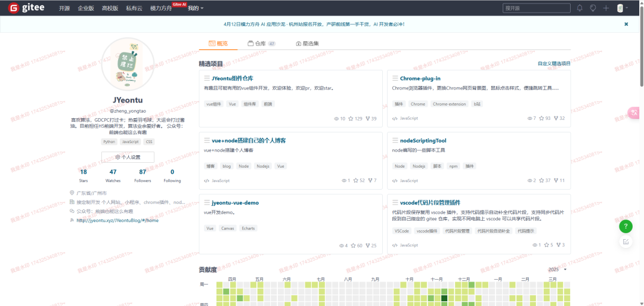Click the watch eye count on nodeScriptingTool
Viewport: 644px width, 306px height.
pyautogui.click(x=531, y=180)
